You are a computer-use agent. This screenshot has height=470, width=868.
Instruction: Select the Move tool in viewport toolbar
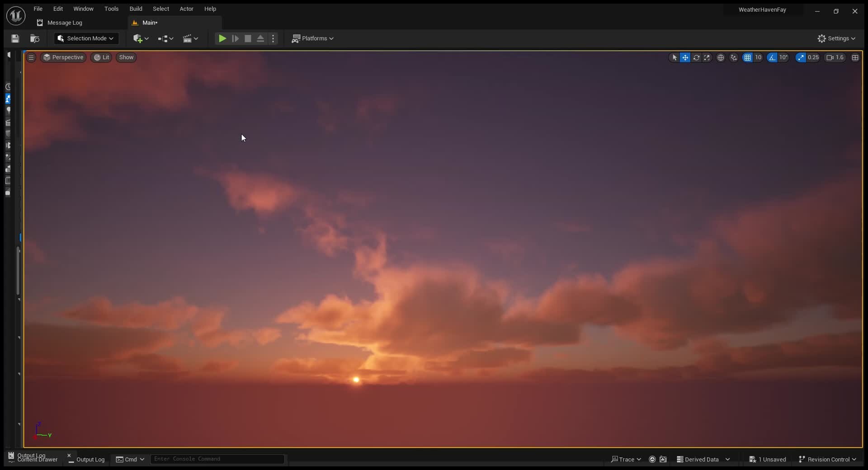pos(685,57)
